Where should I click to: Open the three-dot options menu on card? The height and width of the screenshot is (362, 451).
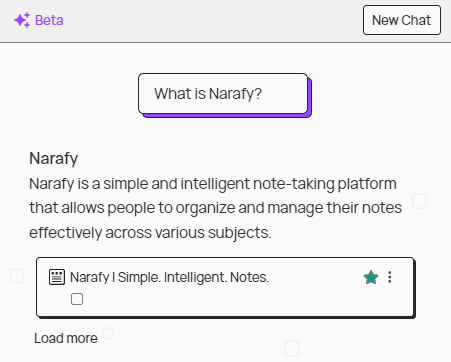[390, 277]
